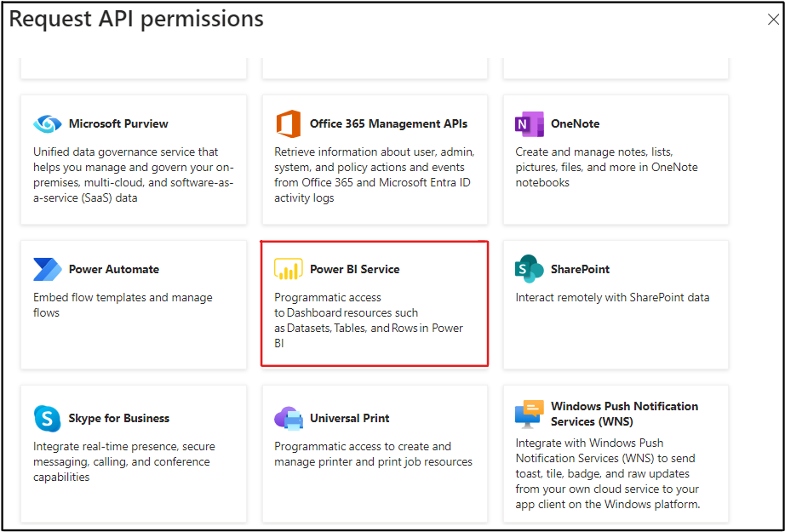Click the purple OneNote icon
Screen dimensions: 785x532
point(529,124)
